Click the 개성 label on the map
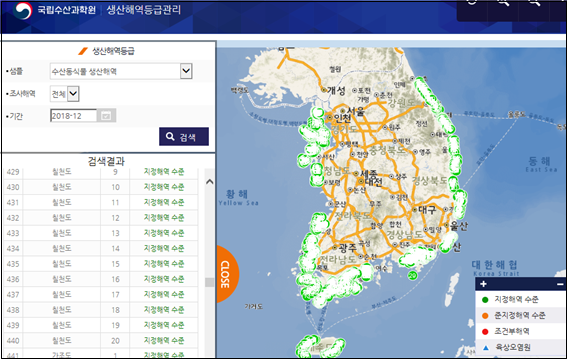The height and width of the screenshot is (362, 567). pyautogui.click(x=336, y=90)
